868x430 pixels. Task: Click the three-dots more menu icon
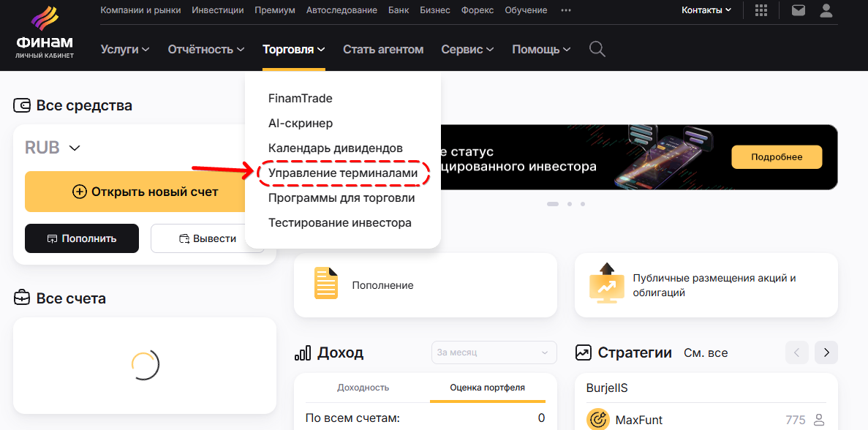(565, 10)
